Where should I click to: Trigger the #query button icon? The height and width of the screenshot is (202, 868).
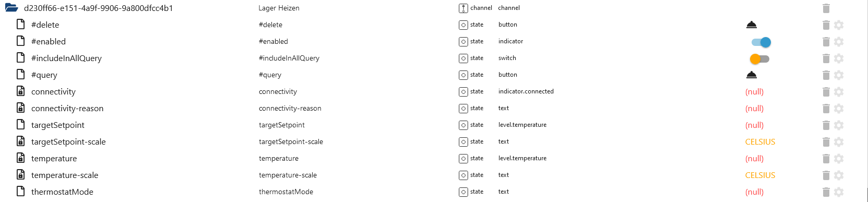click(751, 75)
